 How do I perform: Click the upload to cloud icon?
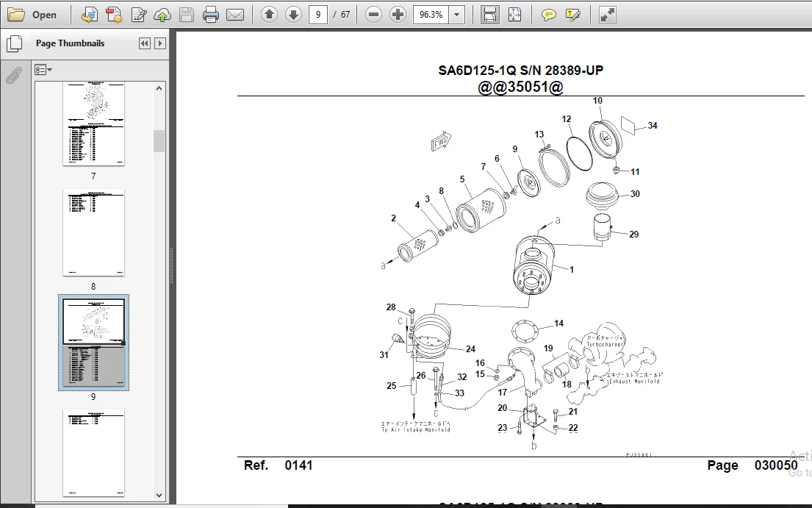click(x=162, y=15)
